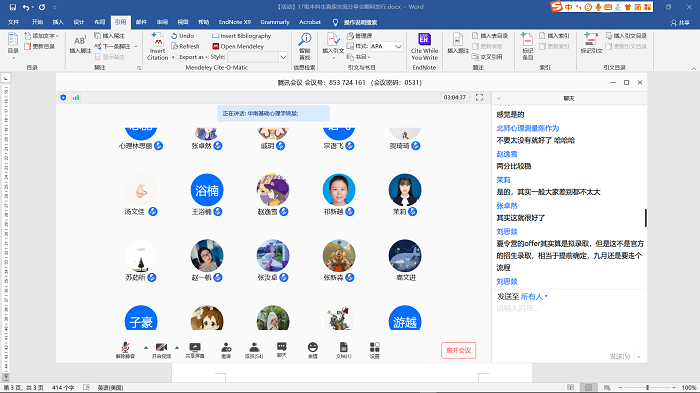Click the chat message input field
Image resolution: width=700 pixels, height=393 pixels.
pos(569,308)
